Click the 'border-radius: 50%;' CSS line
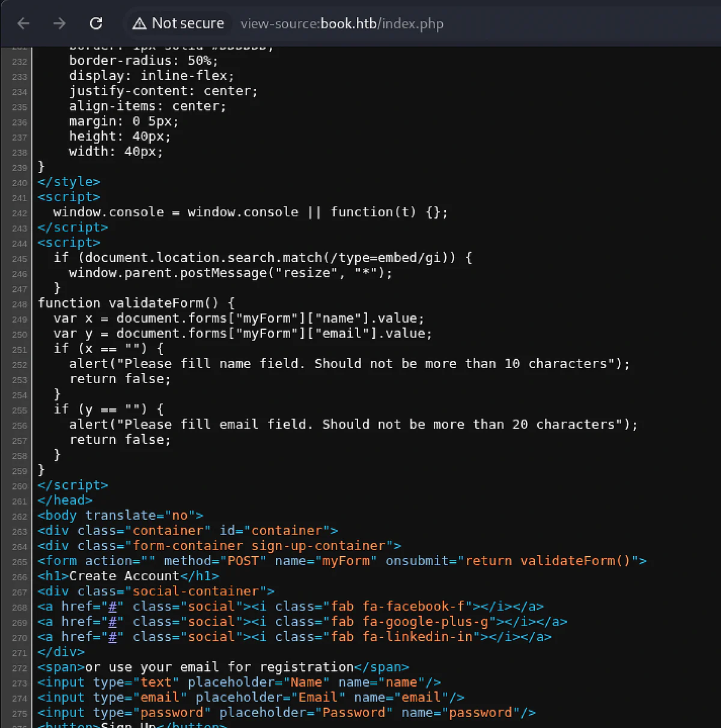 (144, 60)
